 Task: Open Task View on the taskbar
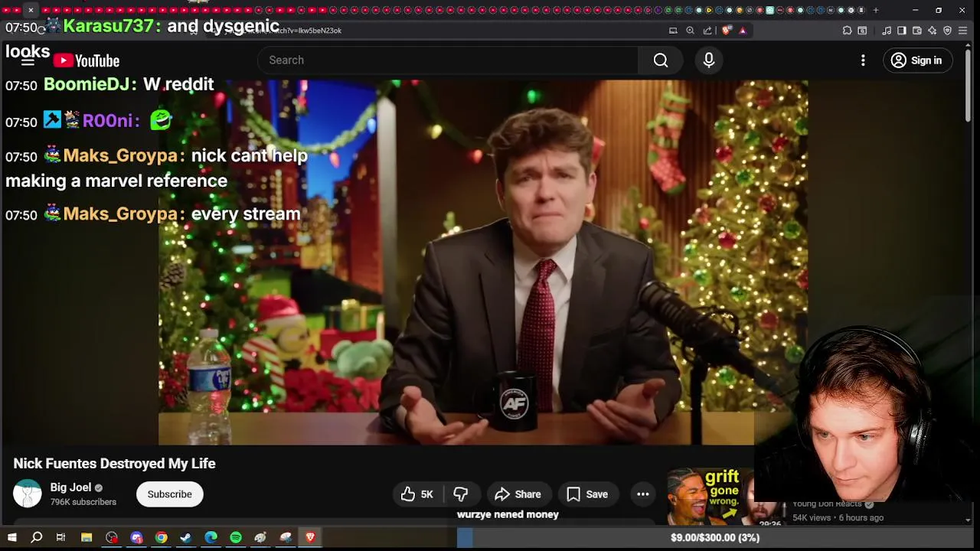[60, 538]
